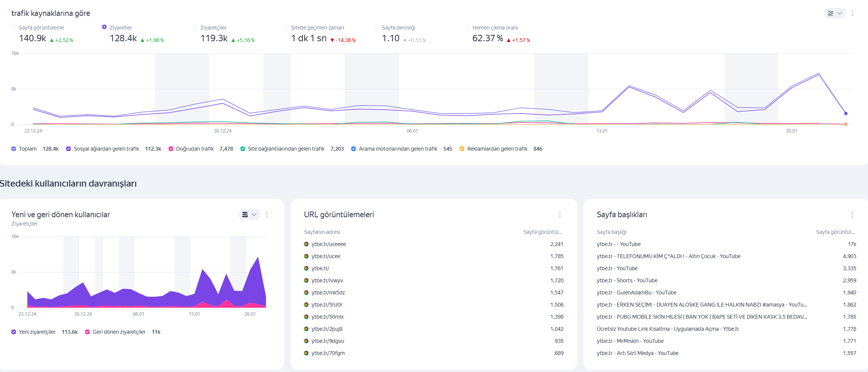Image resolution: width=868 pixels, height=372 pixels.
Task: Open three-dot menu of Sayfa başlıkları widget
Action: tap(852, 215)
